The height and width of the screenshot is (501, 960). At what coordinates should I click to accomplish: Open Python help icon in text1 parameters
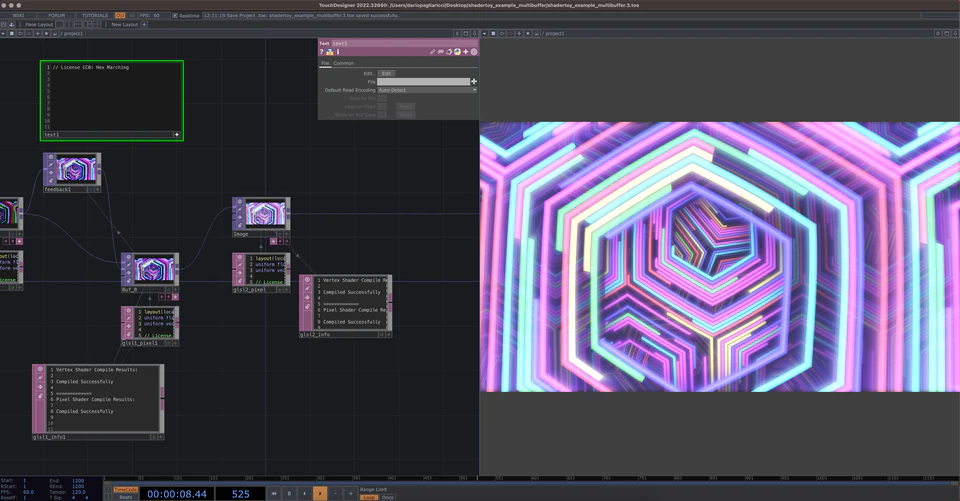tap(329, 52)
